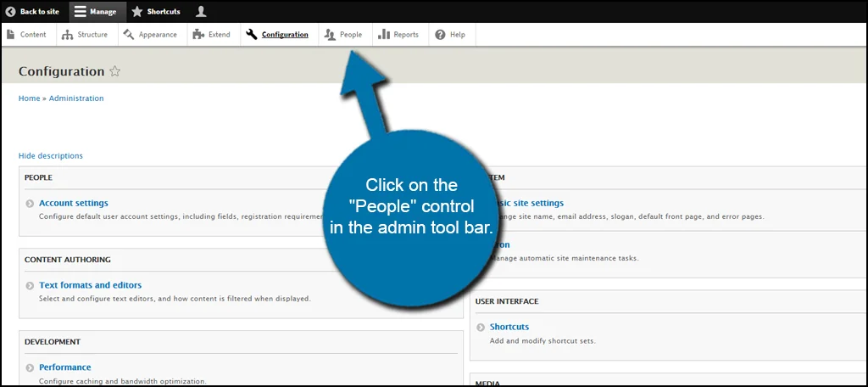
Task: Click the Help question mark icon
Action: [x=440, y=35]
